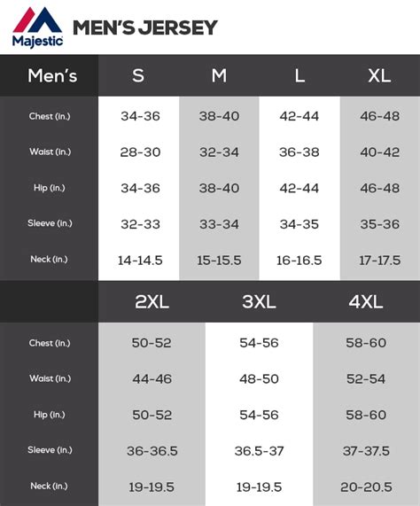Select the 4XL size header
The width and height of the screenshot is (420, 506).
[x=366, y=301]
